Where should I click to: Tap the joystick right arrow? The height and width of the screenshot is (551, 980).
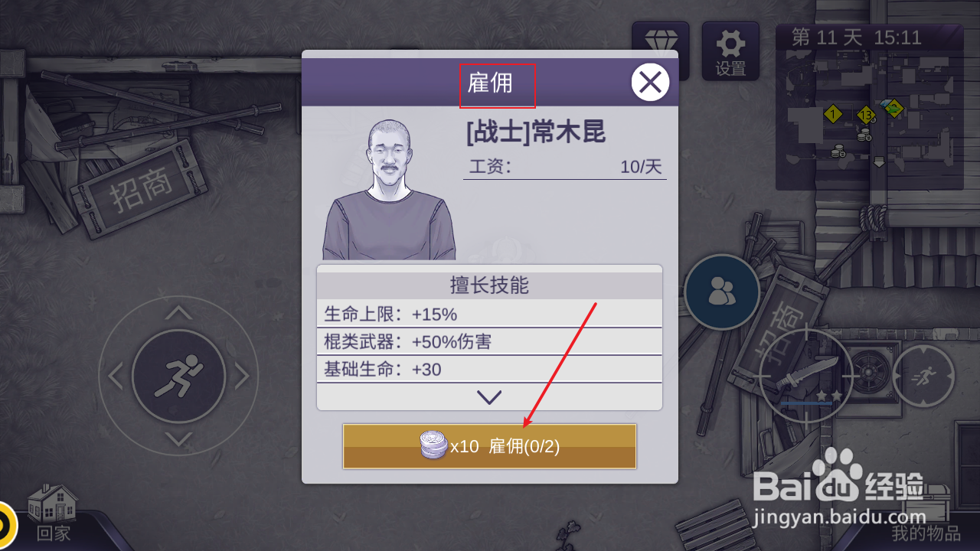[242, 376]
